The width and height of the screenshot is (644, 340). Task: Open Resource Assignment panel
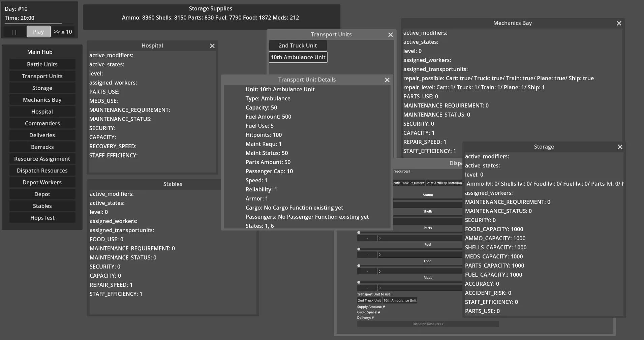click(42, 159)
